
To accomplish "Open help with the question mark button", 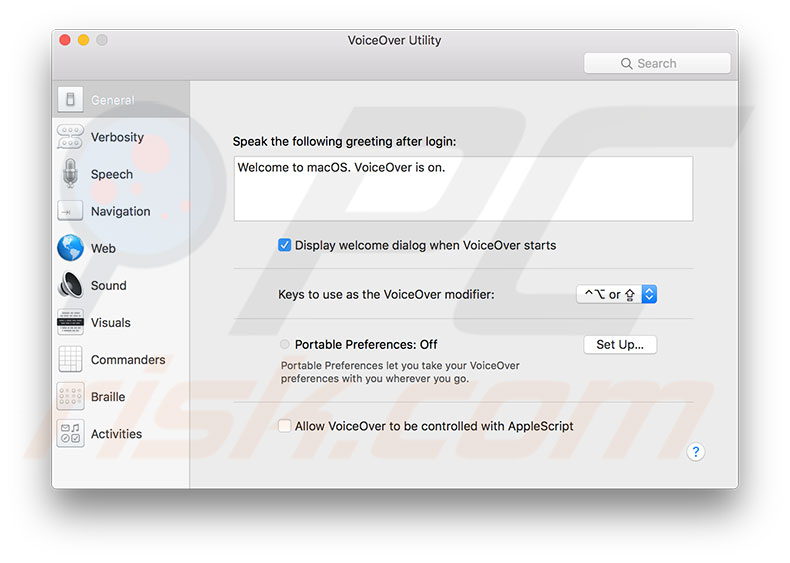I will point(695,452).
